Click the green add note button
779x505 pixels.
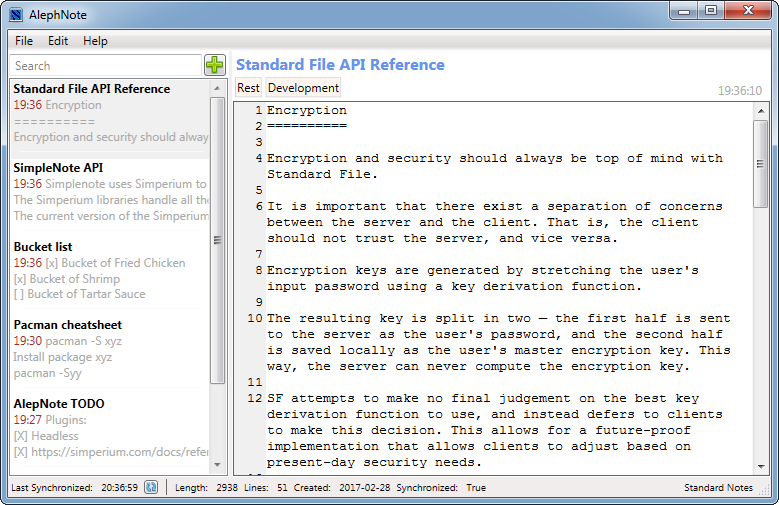pyautogui.click(x=215, y=65)
